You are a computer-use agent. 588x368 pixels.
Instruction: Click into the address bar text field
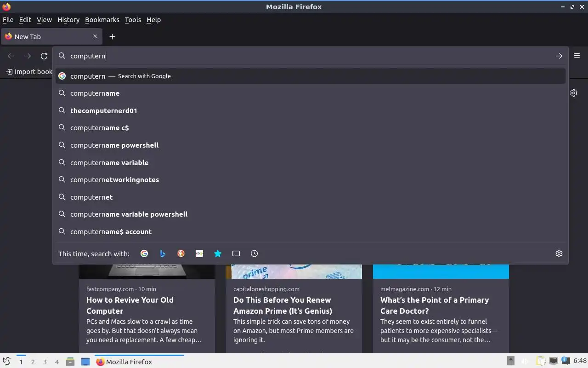click(310, 56)
